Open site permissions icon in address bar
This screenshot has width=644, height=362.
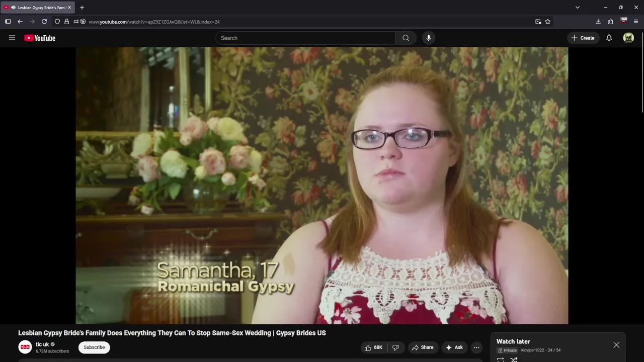(x=76, y=22)
